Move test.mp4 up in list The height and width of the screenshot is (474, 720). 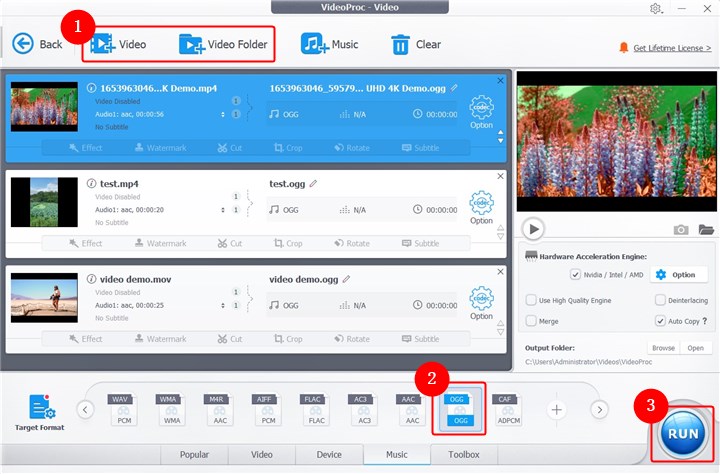click(501, 227)
